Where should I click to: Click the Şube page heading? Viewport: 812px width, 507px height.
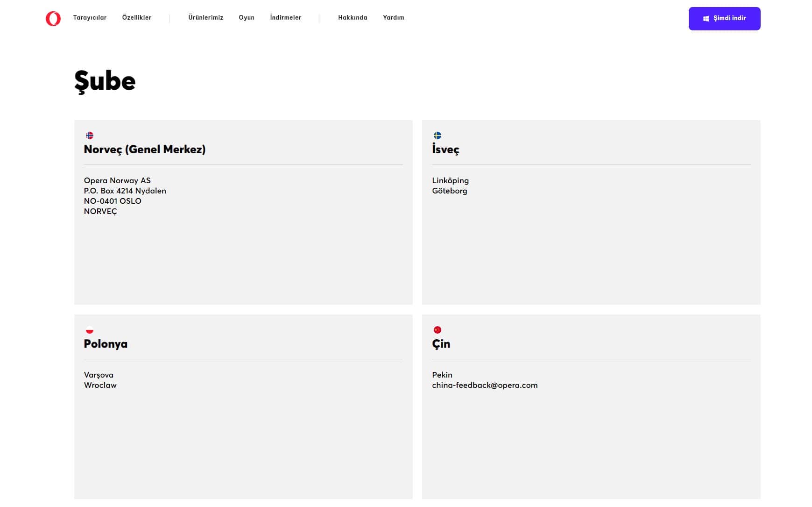(105, 82)
